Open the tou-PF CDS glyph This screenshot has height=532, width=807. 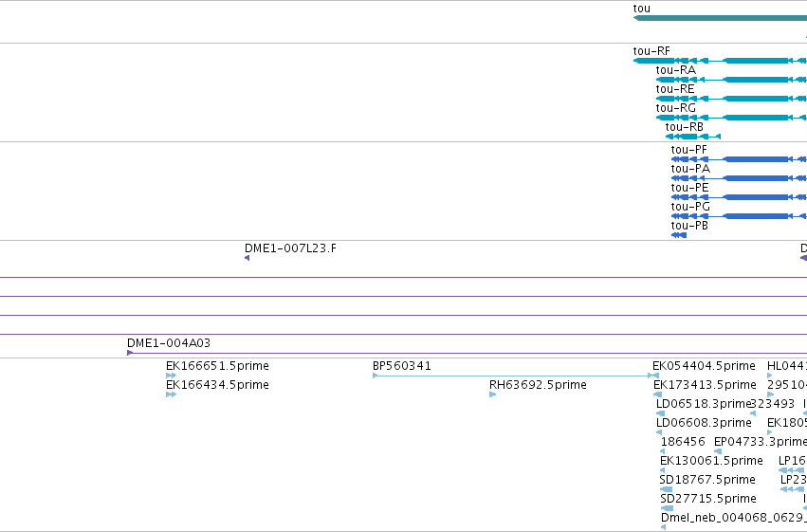(739, 159)
